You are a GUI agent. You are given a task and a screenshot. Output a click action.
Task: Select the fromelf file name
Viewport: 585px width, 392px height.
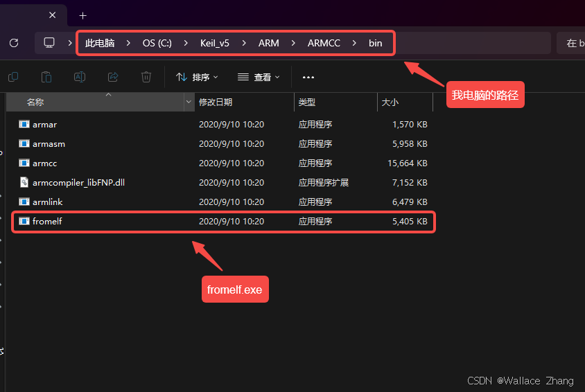point(47,222)
